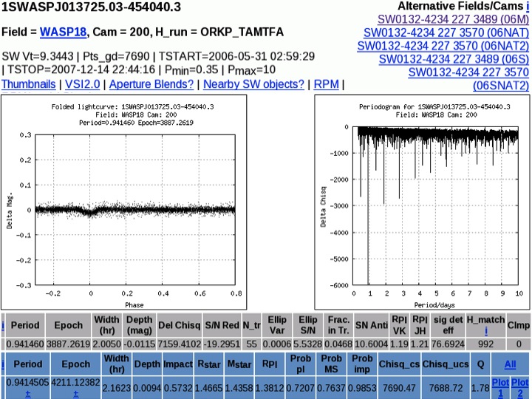Open the Thumbnails link

[28, 84]
